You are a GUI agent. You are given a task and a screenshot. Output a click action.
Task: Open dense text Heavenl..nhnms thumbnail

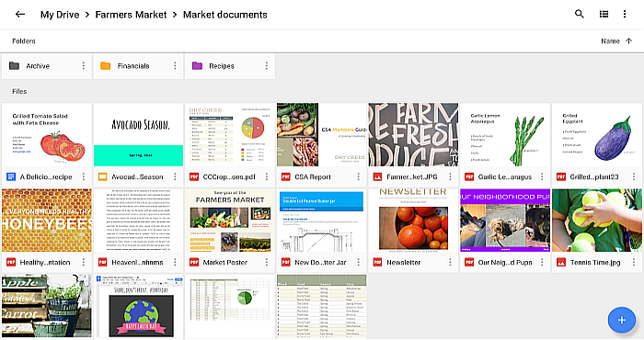[x=138, y=221]
